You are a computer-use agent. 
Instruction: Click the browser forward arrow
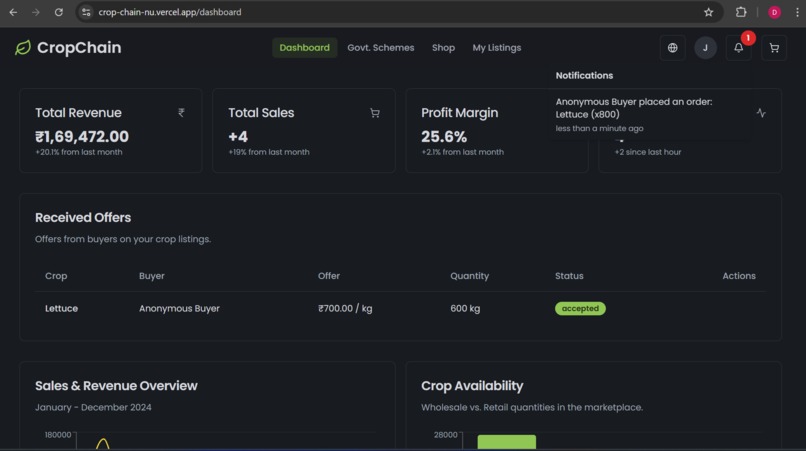tap(35, 12)
